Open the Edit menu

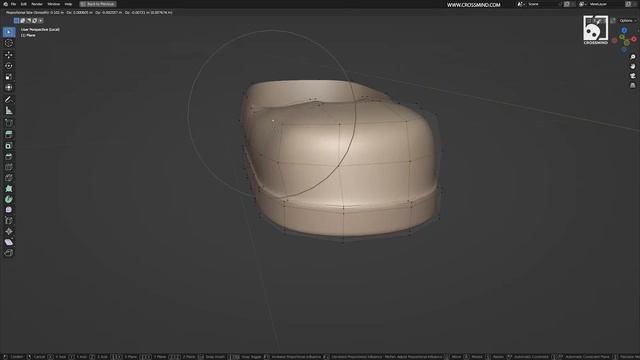(x=24, y=4)
